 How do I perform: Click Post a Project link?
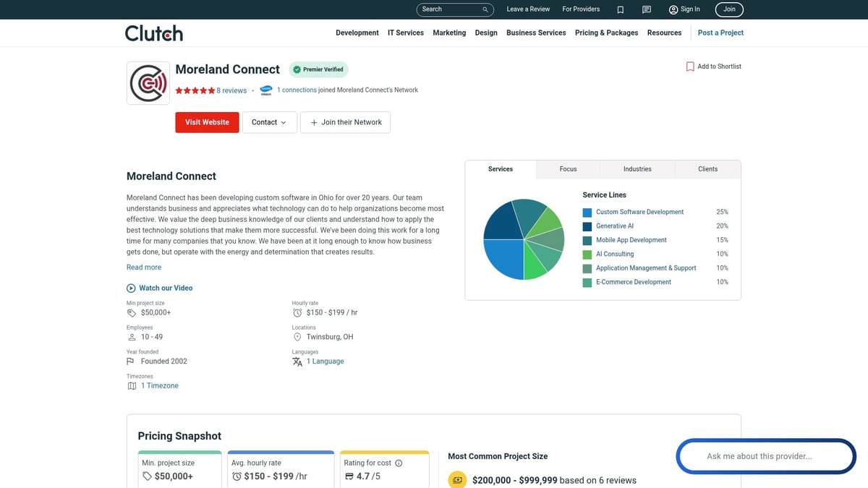(720, 33)
